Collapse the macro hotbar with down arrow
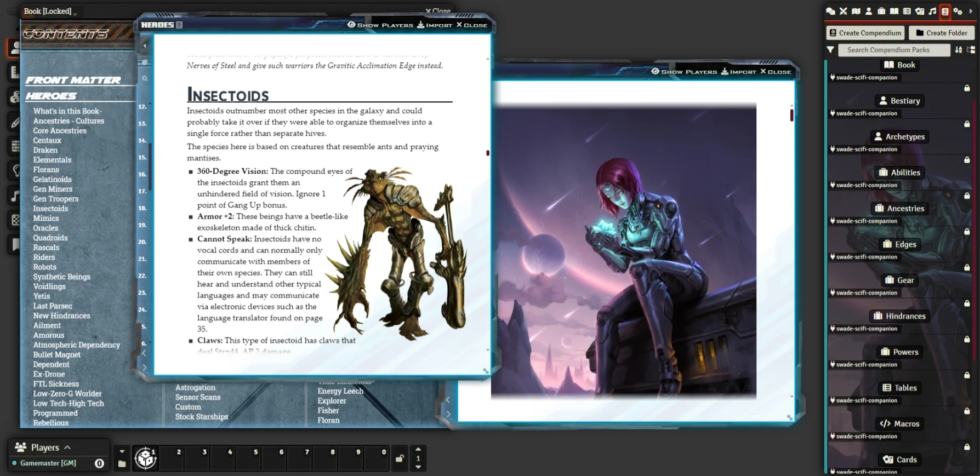The width and height of the screenshot is (980, 476). (x=122, y=451)
